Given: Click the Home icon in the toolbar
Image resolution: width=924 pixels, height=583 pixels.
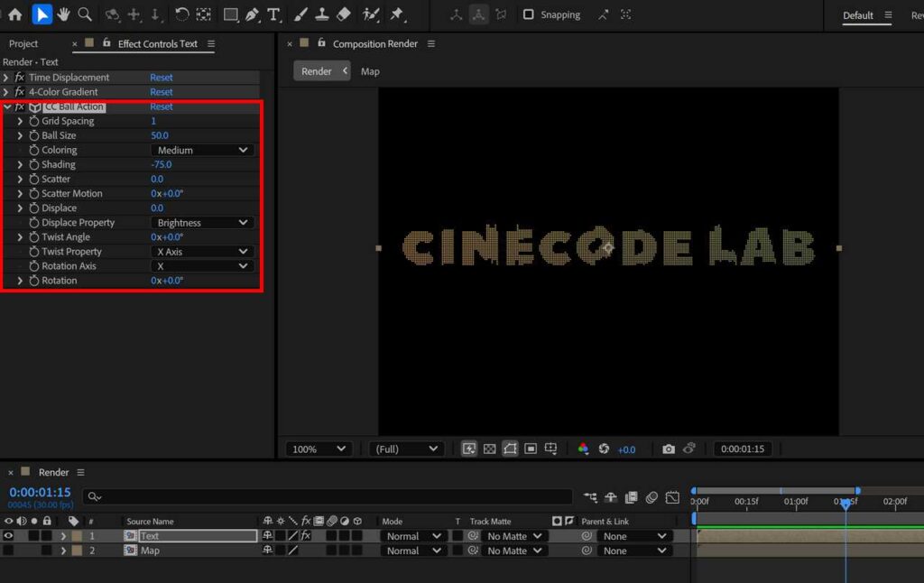Looking at the screenshot, I should click(14, 14).
